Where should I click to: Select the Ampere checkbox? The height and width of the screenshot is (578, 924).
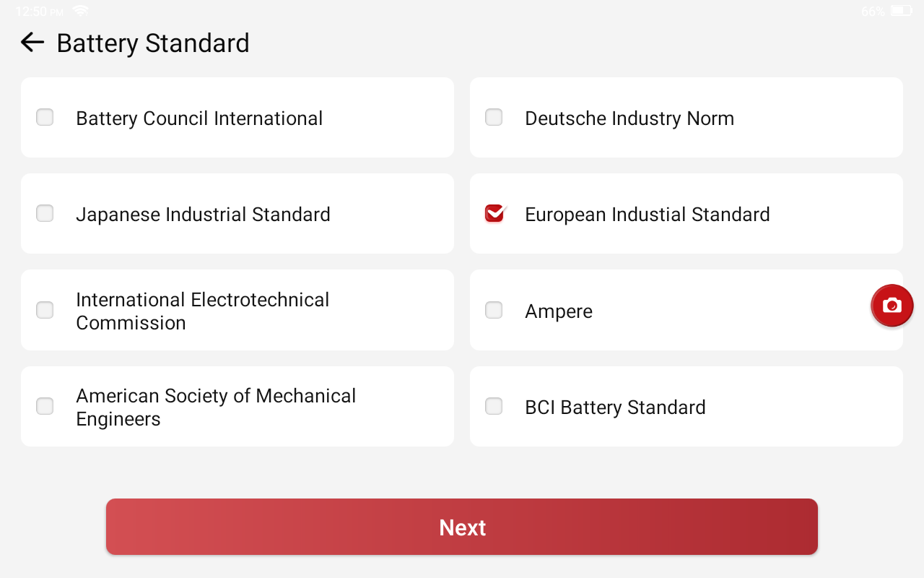pyautogui.click(x=494, y=310)
